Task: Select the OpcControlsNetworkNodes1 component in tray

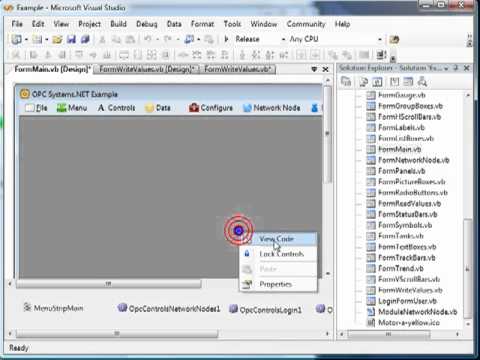Action: [169, 309]
